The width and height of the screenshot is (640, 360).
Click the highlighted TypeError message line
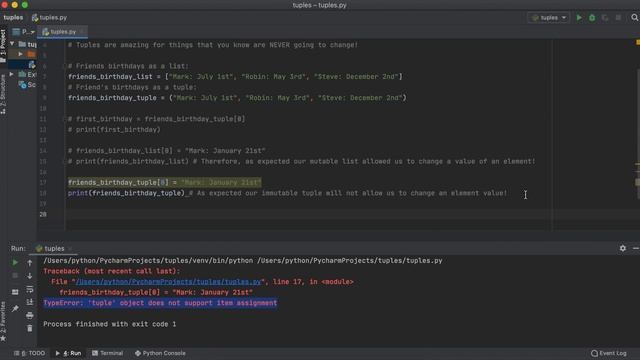pos(160,303)
